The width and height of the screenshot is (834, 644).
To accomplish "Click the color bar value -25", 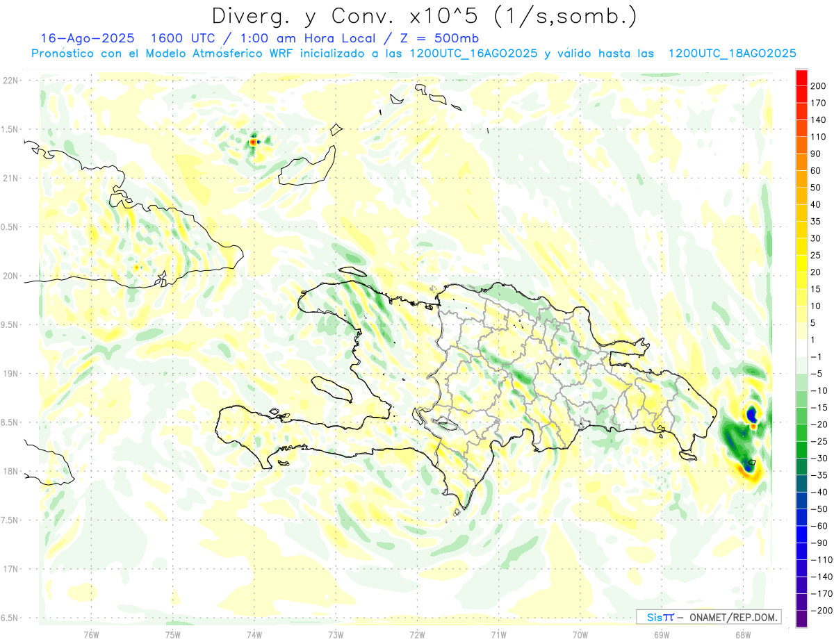I will (820, 441).
